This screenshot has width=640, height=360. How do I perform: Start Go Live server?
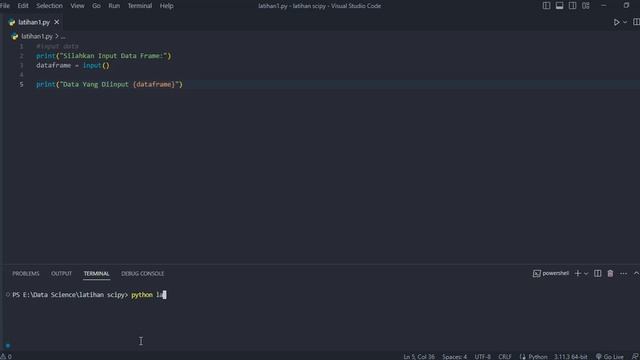pyautogui.click(x=609, y=356)
